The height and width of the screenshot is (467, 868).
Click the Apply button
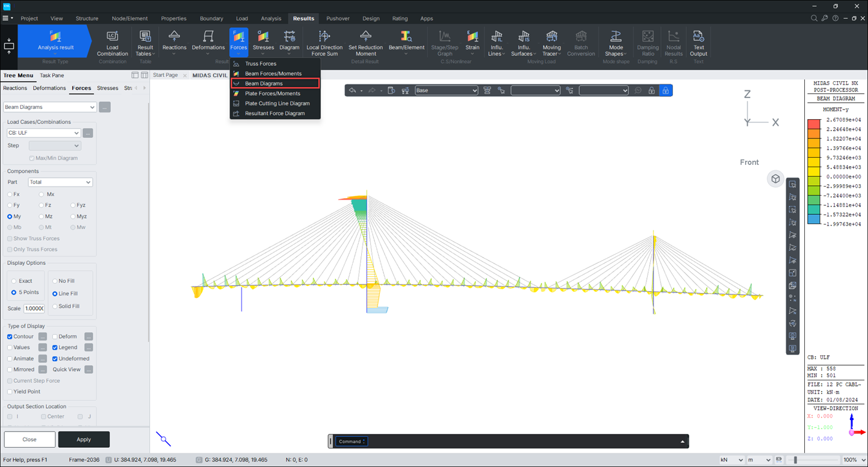pyautogui.click(x=84, y=439)
